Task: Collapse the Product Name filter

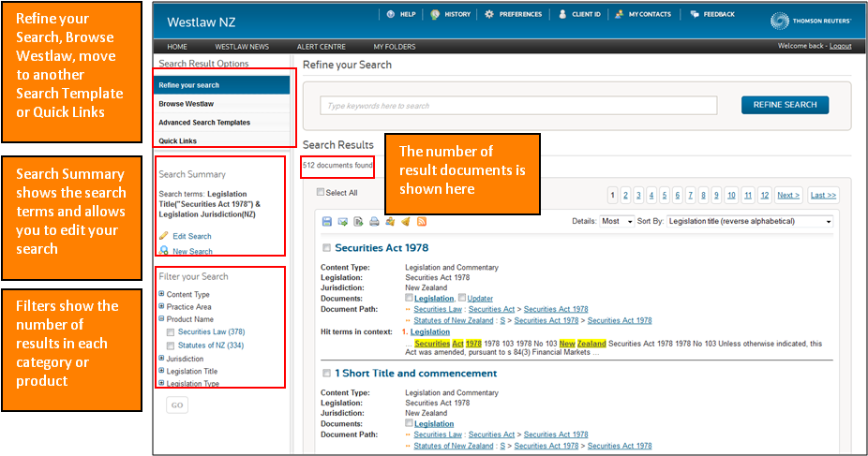Action: click(161, 319)
